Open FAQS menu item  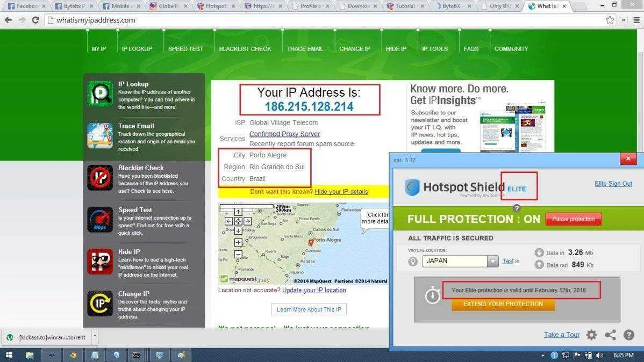pos(471,49)
